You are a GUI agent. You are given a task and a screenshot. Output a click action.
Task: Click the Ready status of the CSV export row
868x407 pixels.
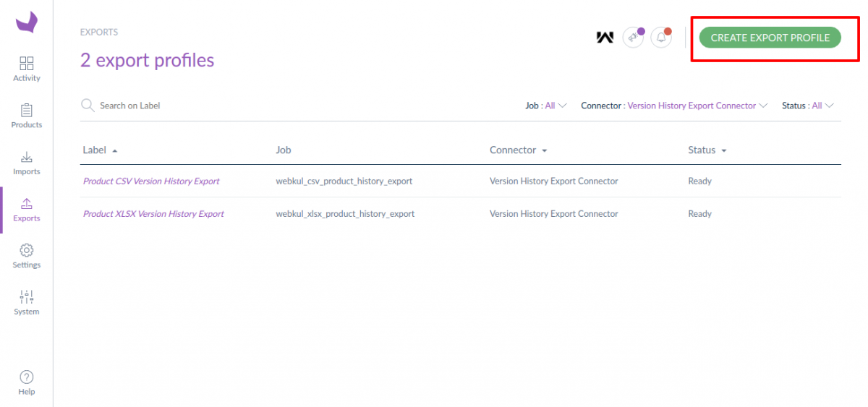click(699, 181)
